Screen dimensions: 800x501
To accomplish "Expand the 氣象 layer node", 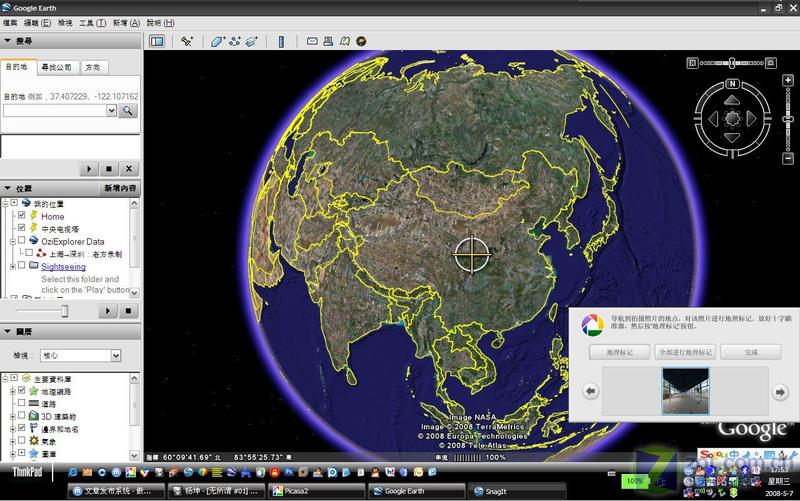I will tap(13, 441).
